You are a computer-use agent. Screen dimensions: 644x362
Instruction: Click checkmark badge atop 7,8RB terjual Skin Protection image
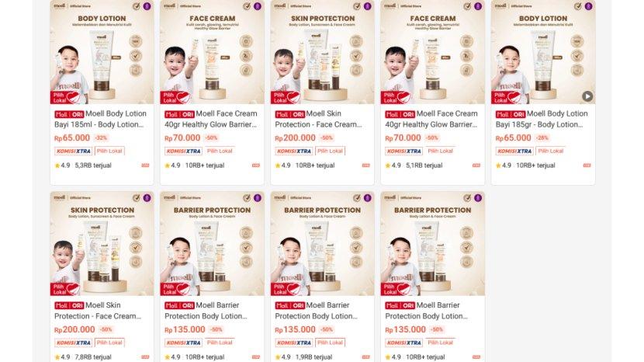(137, 198)
